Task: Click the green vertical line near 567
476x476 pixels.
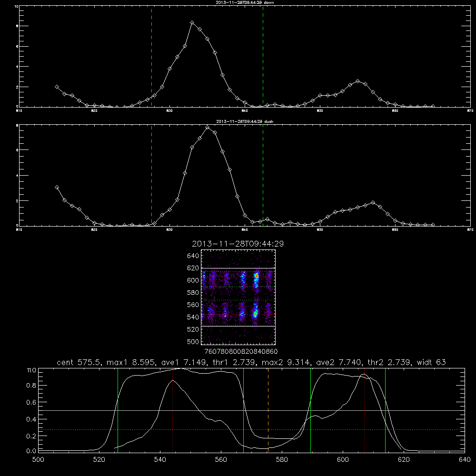Action: coord(243,410)
